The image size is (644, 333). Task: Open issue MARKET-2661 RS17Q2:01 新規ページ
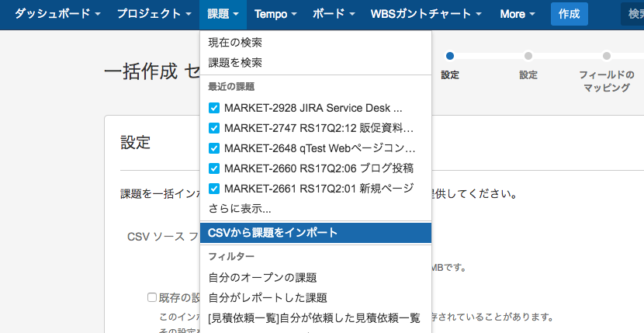316,189
